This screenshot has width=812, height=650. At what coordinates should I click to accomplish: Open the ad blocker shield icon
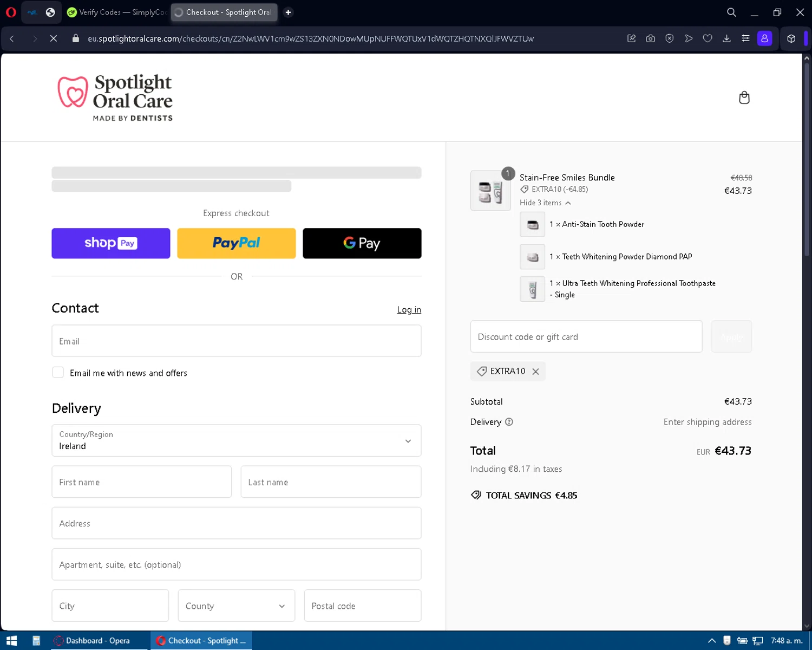[x=670, y=38]
